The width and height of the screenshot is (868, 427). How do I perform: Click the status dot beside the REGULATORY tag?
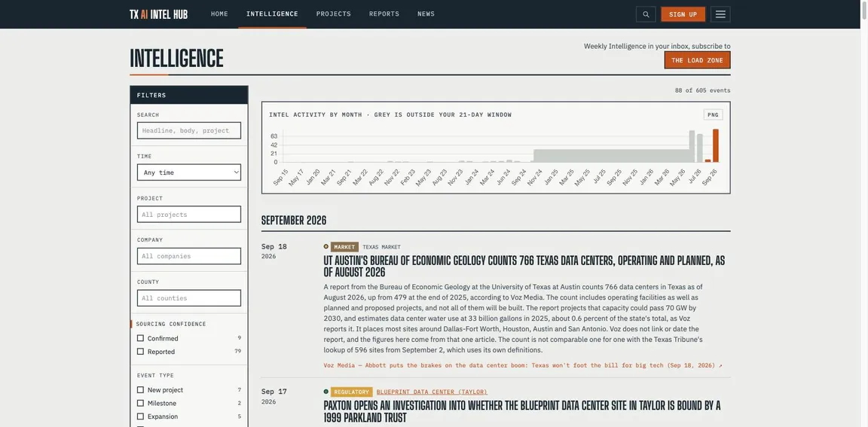(x=326, y=392)
